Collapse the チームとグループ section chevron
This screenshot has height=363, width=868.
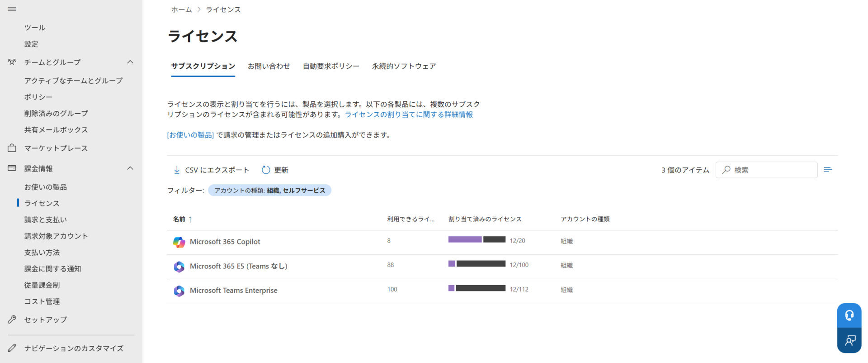[130, 62]
